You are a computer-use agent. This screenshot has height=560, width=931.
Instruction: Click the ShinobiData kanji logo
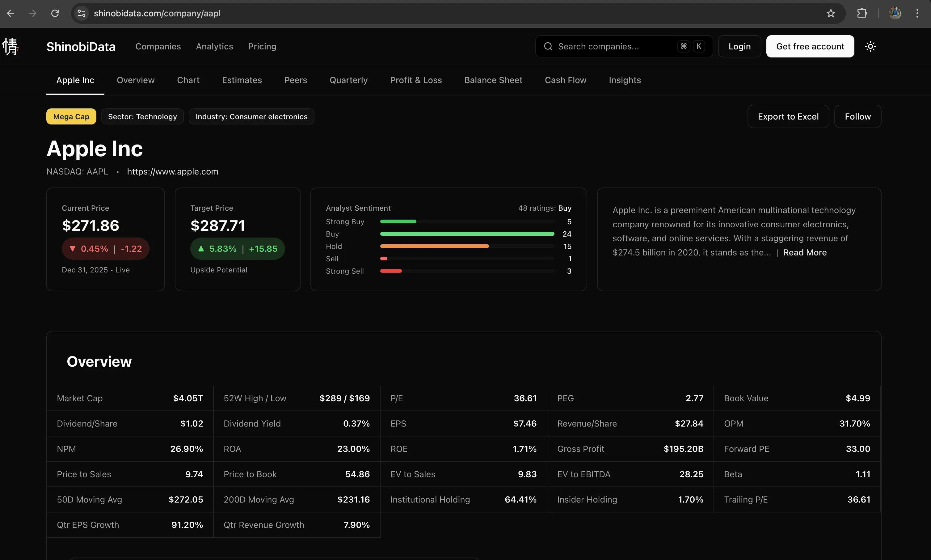pyautogui.click(x=10, y=46)
